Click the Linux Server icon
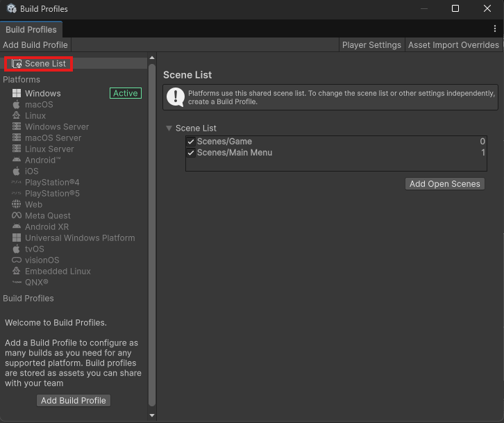 click(17, 149)
